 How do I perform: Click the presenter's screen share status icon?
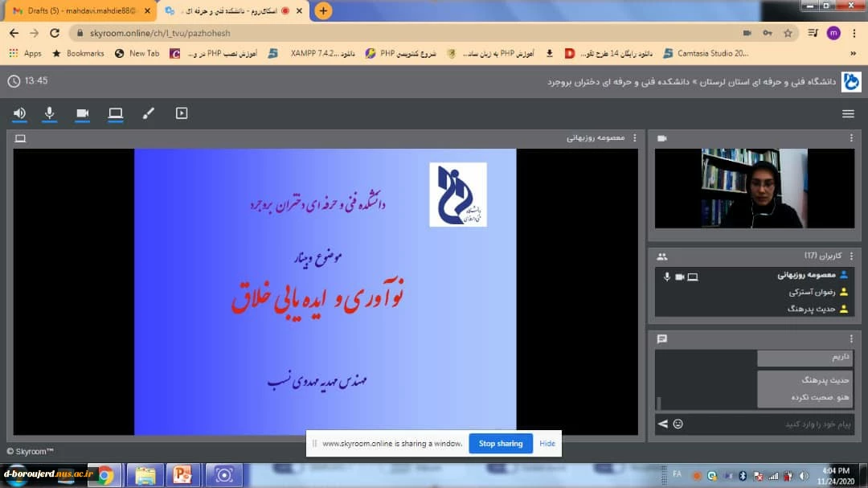[693, 277]
